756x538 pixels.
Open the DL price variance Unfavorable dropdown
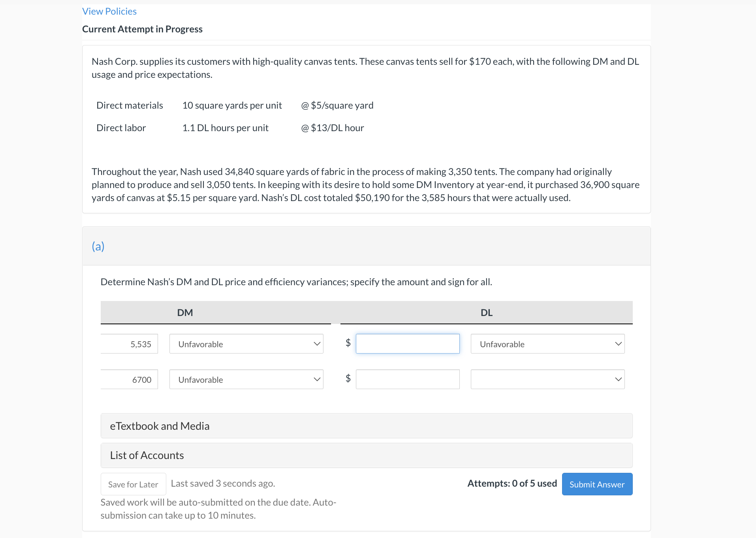click(x=547, y=344)
